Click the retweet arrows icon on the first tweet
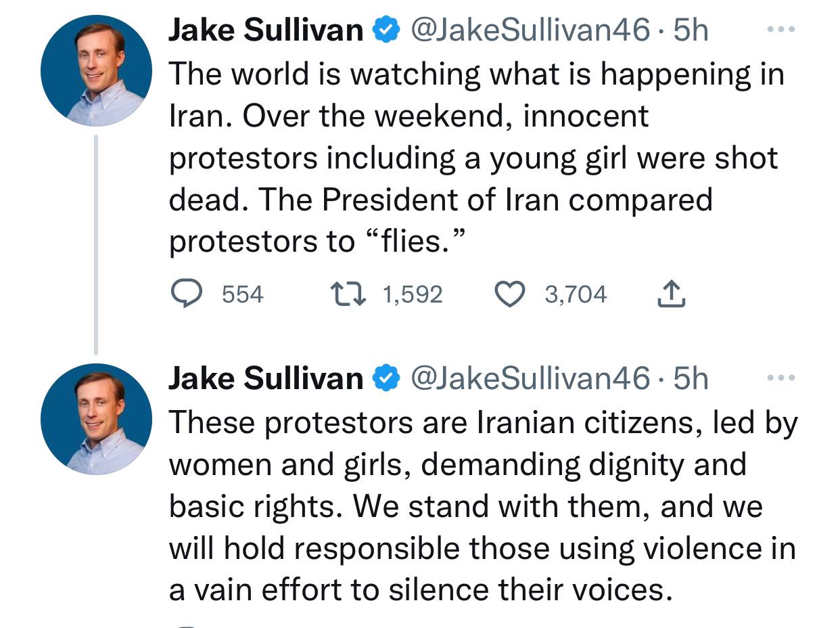 click(x=346, y=294)
